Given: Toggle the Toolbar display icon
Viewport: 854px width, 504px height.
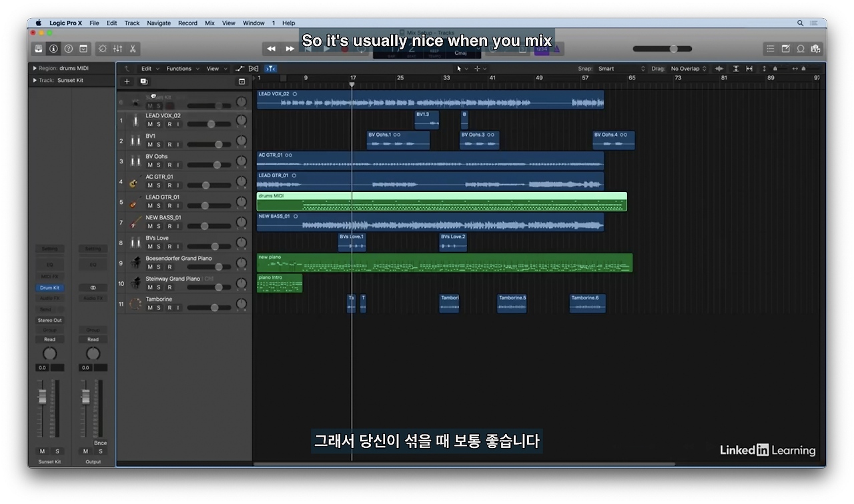Looking at the screenshot, I should pyautogui.click(x=83, y=49).
